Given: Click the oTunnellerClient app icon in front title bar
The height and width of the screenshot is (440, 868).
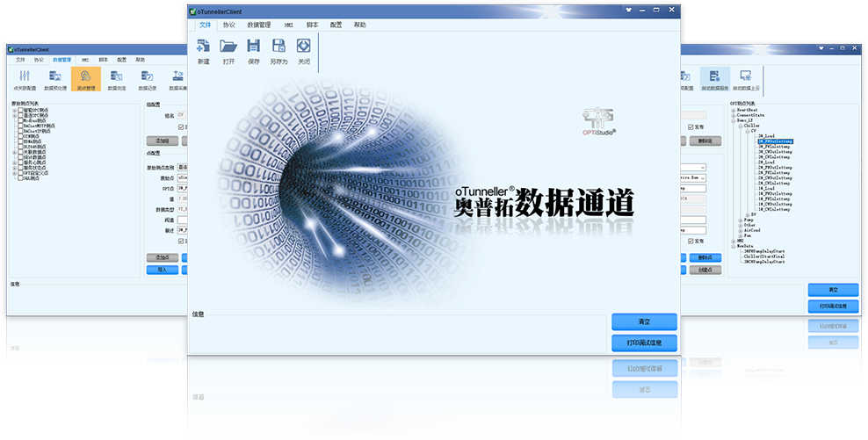Looking at the screenshot, I should point(192,11).
